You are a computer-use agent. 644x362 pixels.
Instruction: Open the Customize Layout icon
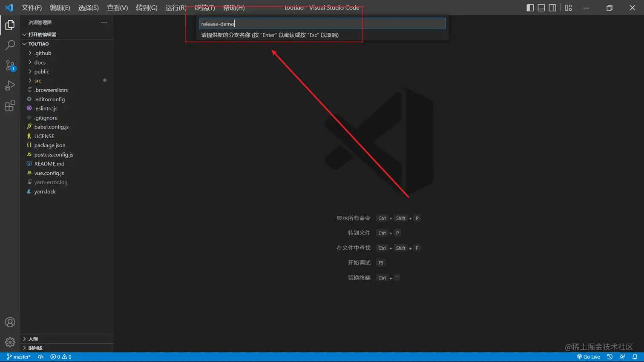click(568, 8)
